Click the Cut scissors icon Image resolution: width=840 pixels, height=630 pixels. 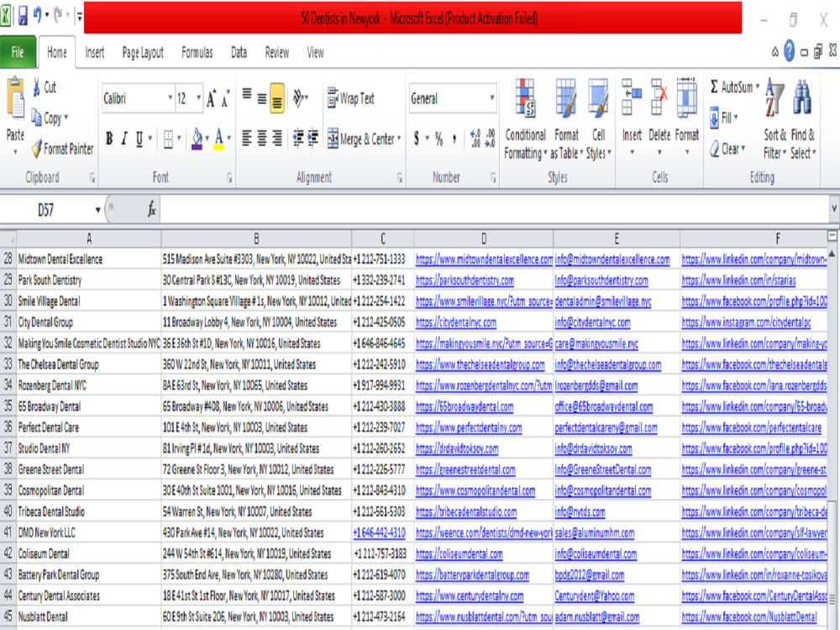(36, 87)
